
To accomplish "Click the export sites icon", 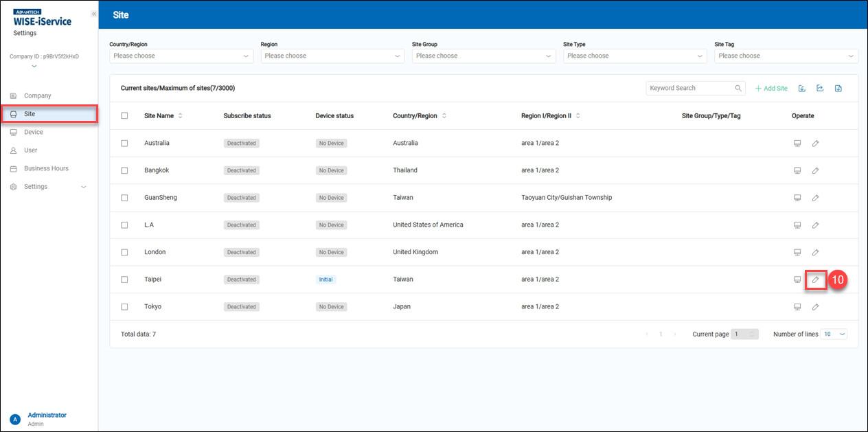I will (x=820, y=88).
